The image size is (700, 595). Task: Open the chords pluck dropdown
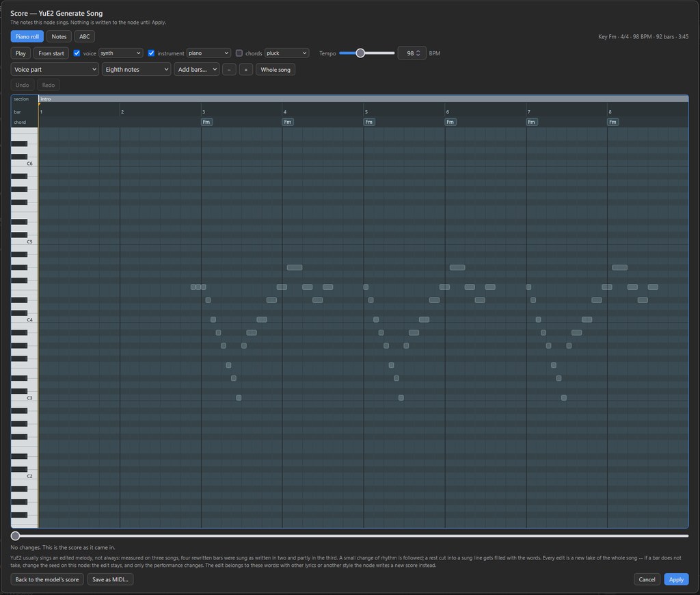click(286, 53)
